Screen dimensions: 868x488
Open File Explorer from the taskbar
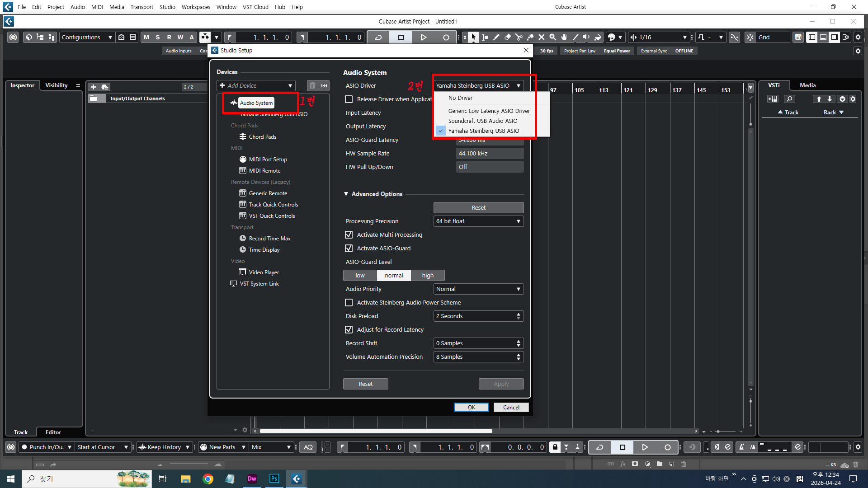186,479
